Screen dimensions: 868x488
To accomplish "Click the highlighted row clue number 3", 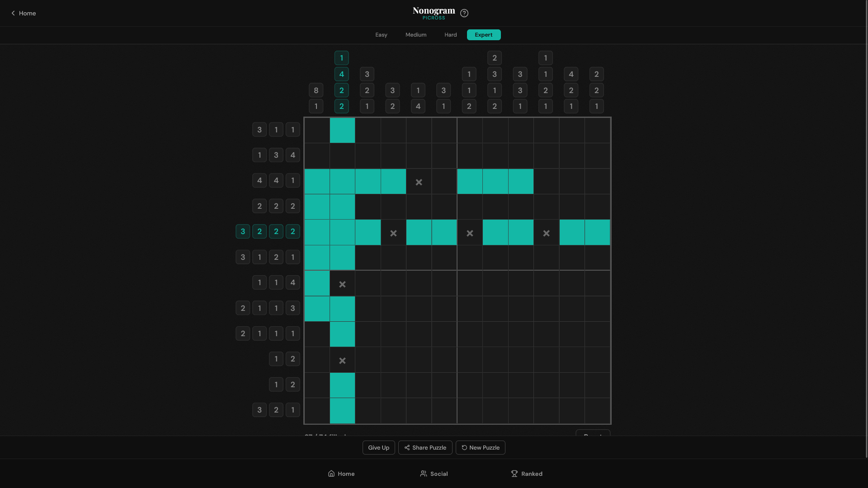I will click(243, 231).
